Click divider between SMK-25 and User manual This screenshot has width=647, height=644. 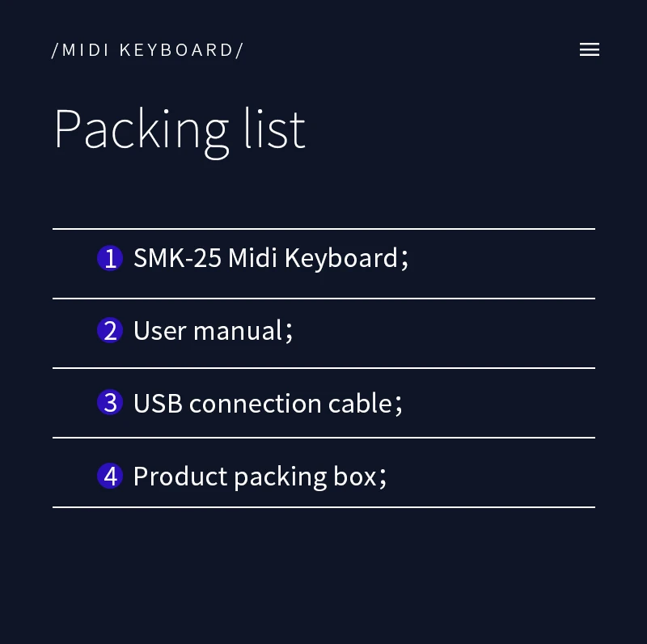point(323,299)
